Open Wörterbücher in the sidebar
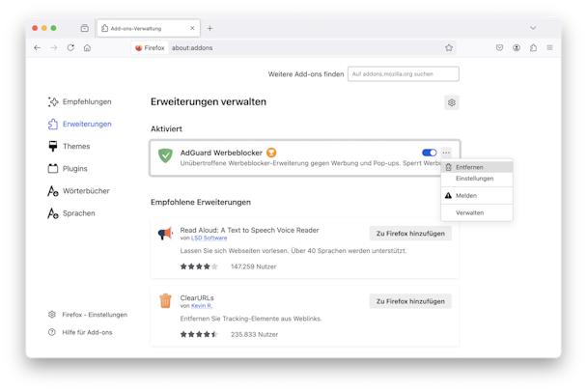The height and width of the screenshot is (392, 587). (x=78, y=191)
